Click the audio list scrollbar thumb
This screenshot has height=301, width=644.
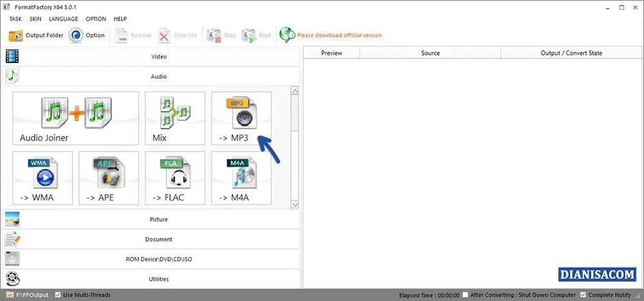point(295,114)
